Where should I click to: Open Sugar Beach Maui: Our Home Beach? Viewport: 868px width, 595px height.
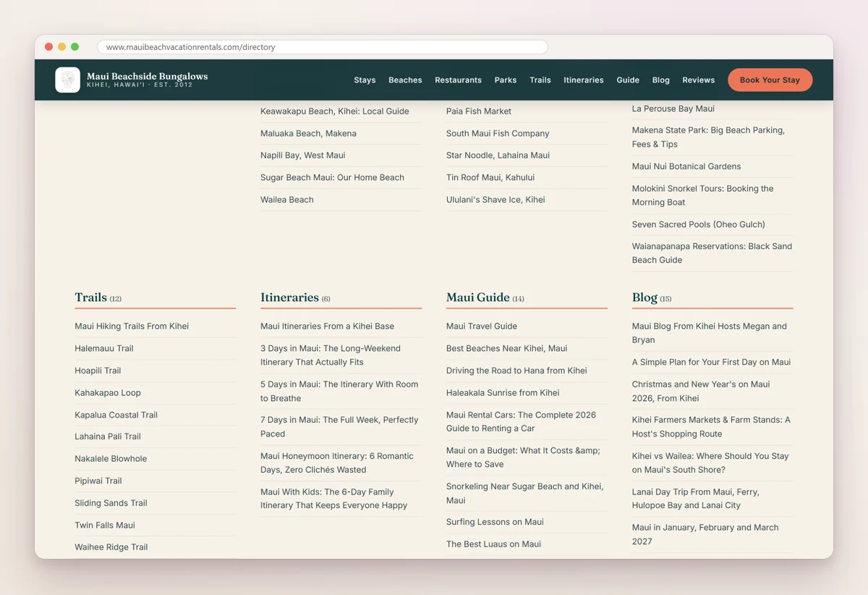[x=332, y=177]
